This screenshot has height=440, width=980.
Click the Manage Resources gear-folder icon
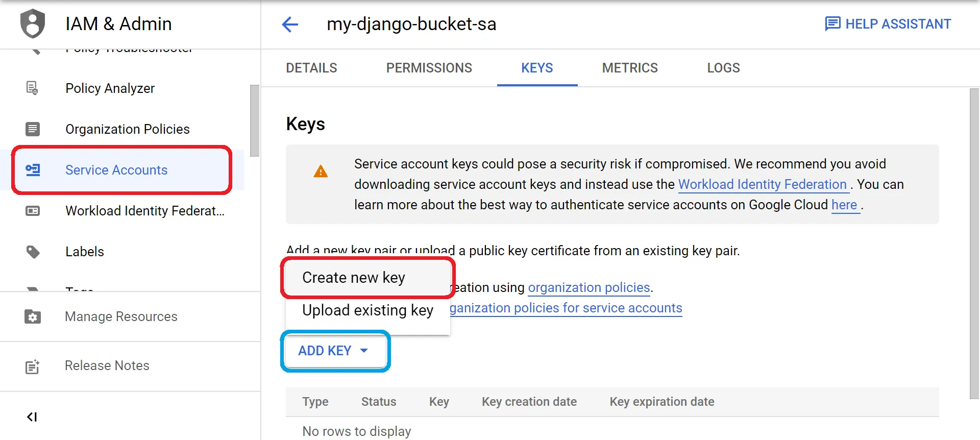(x=33, y=316)
